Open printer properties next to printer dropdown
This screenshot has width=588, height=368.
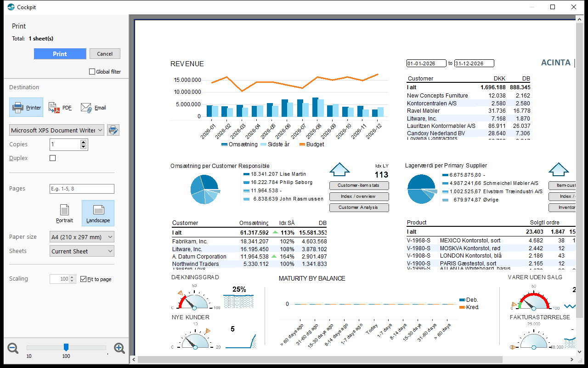113,130
